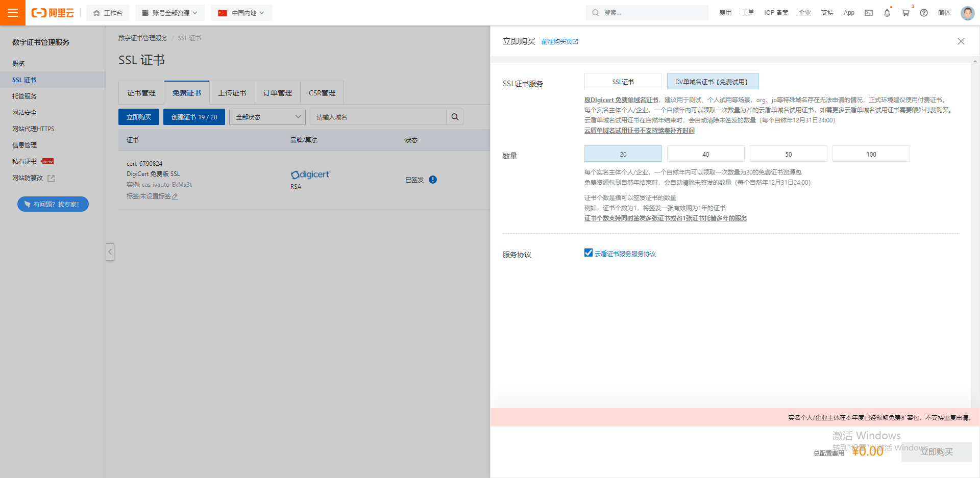The height and width of the screenshot is (478, 980).
Task: Toggle the service agreement checkbox
Action: coord(589,253)
